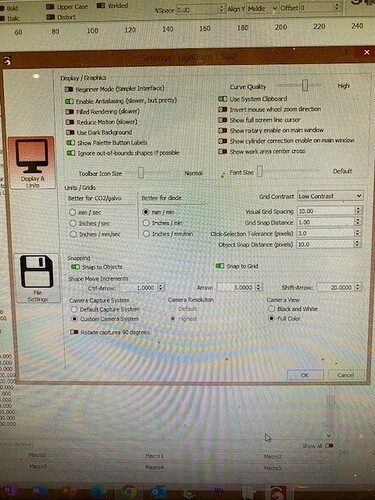Open Chrome from the taskbar
The height and width of the screenshot is (500, 375).
coord(129,492)
